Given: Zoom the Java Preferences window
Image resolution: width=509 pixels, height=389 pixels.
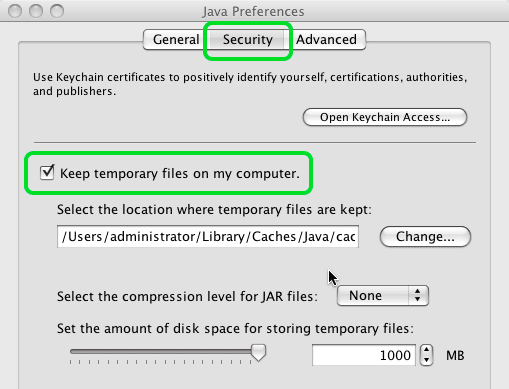Looking at the screenshot, I should (57, 11).
